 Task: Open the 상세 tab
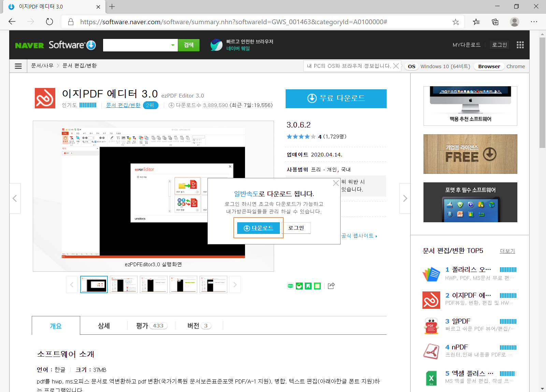pyautogui.click(x=104, y=326)
